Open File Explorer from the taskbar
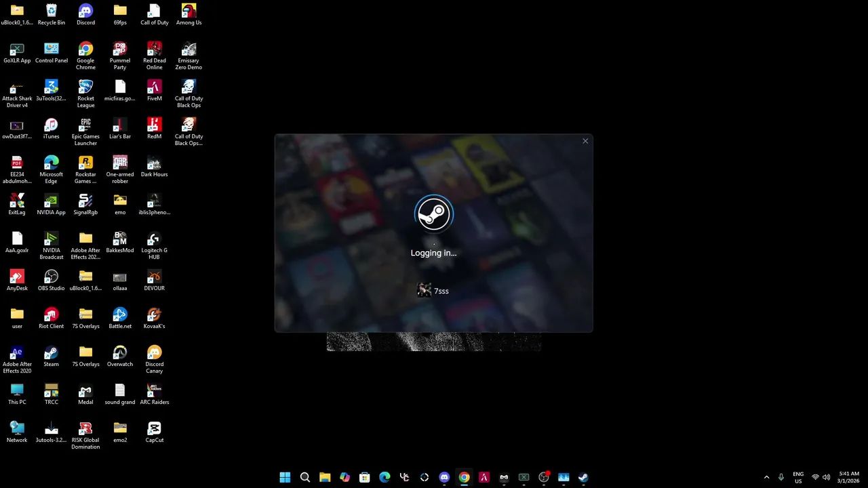 [325, 477]
